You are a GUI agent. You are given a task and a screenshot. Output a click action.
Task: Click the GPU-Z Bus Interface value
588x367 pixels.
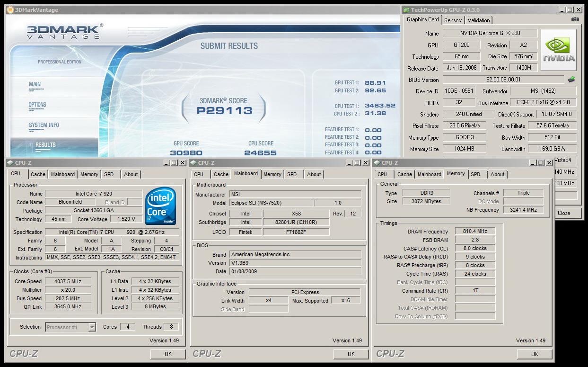544,102
